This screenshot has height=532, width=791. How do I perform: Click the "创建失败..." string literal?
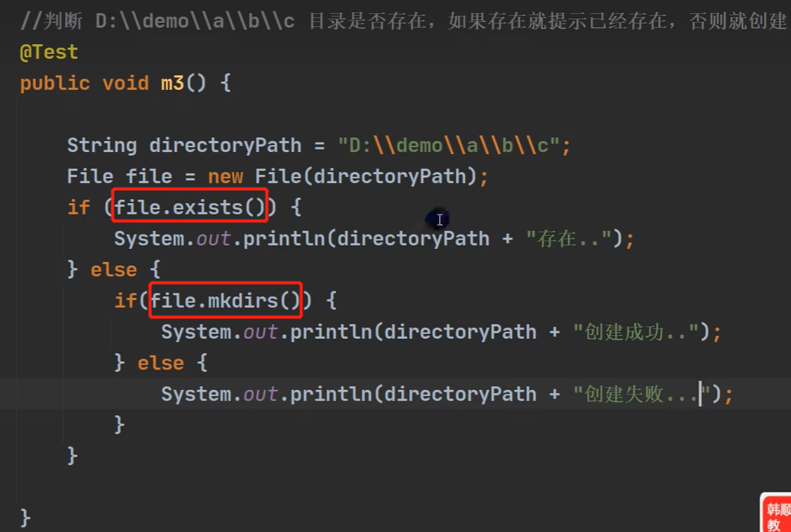(641, 394)
